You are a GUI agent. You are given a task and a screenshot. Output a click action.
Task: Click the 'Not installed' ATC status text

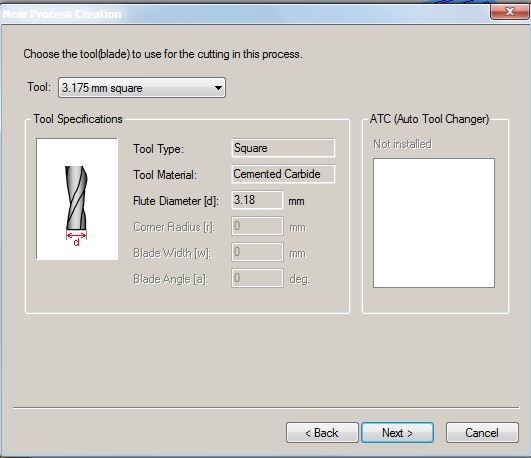(402, 144)
